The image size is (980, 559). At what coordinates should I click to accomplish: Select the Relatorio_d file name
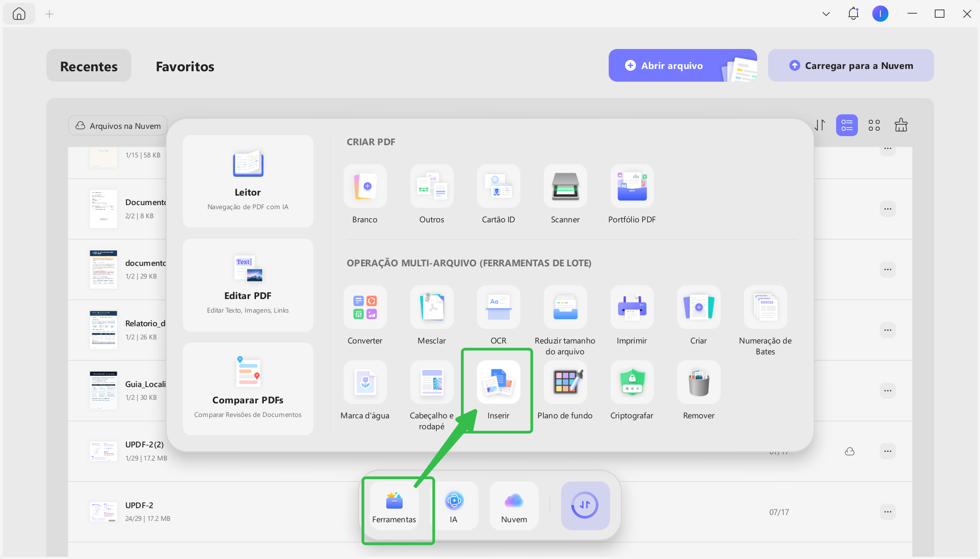click(x=145, y=324)
